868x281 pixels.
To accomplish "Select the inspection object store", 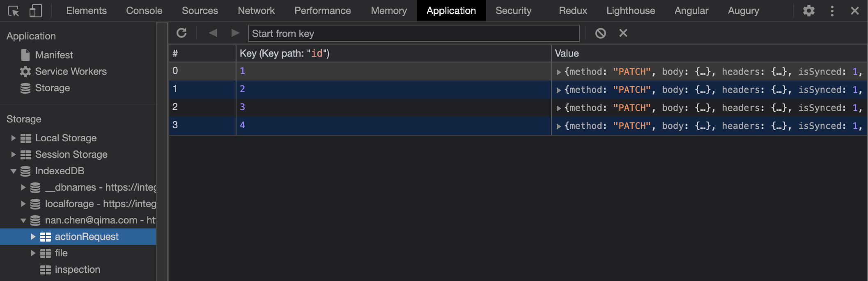I will [77, 269].
